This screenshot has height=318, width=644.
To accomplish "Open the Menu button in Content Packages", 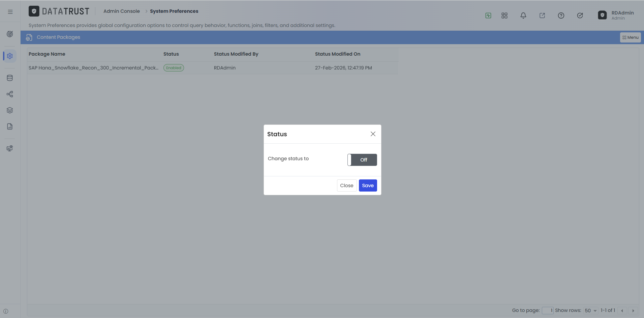I will [631, 37].
